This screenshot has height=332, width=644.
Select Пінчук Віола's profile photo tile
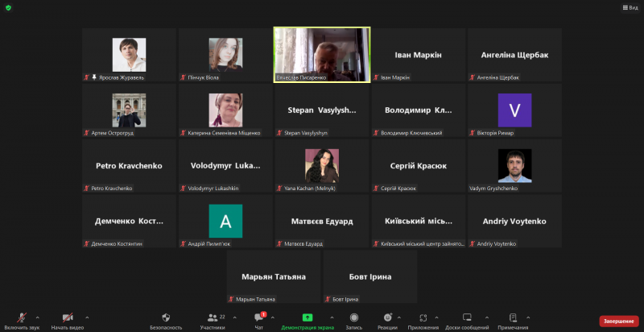225,55
